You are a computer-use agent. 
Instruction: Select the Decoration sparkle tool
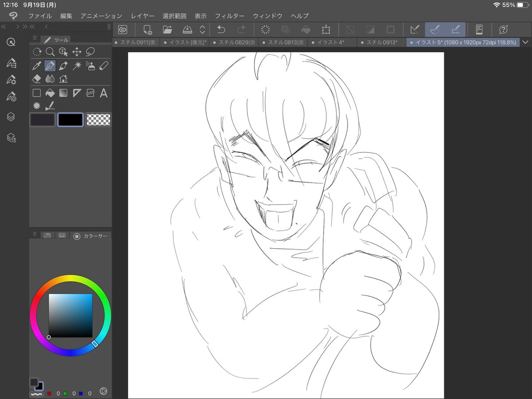(x=77, y=66)
